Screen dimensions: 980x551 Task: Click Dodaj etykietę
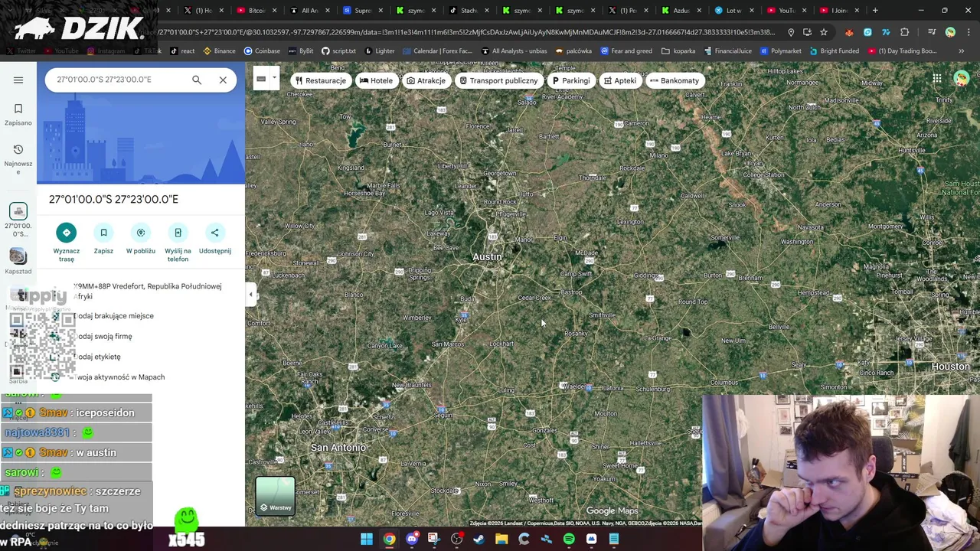[x=98, y=357]
